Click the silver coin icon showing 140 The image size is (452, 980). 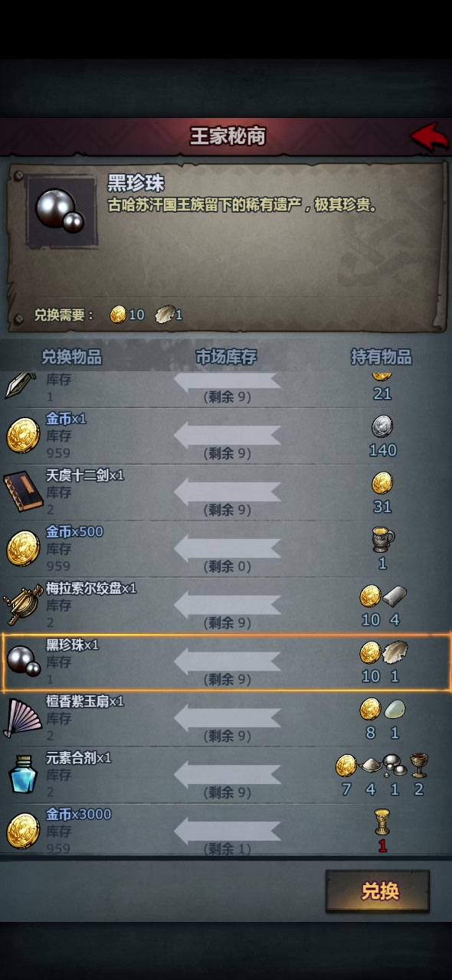(x=382, y=426)
